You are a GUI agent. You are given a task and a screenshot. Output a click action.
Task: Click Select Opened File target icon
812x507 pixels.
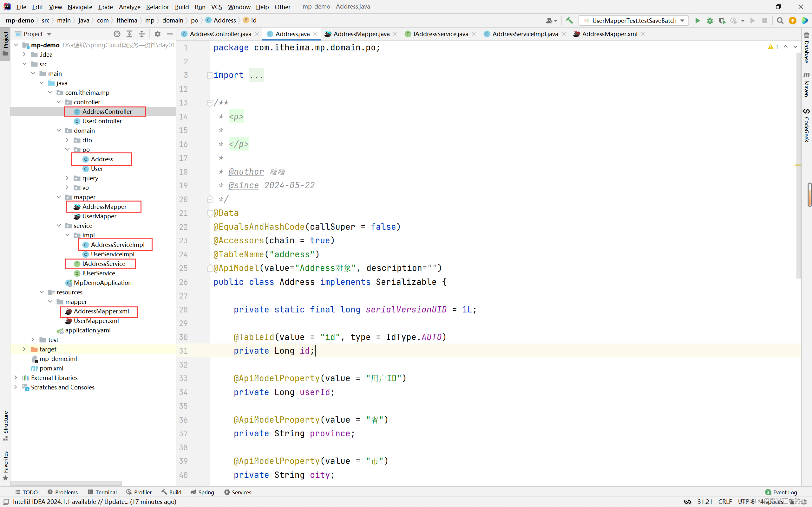[x=117, y=34]
